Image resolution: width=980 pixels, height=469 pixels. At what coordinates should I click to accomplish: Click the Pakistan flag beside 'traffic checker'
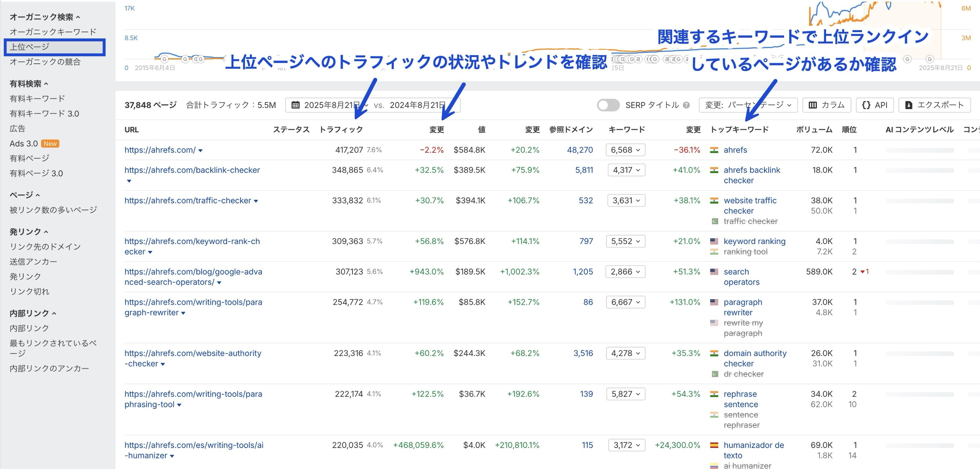[716, 221]
